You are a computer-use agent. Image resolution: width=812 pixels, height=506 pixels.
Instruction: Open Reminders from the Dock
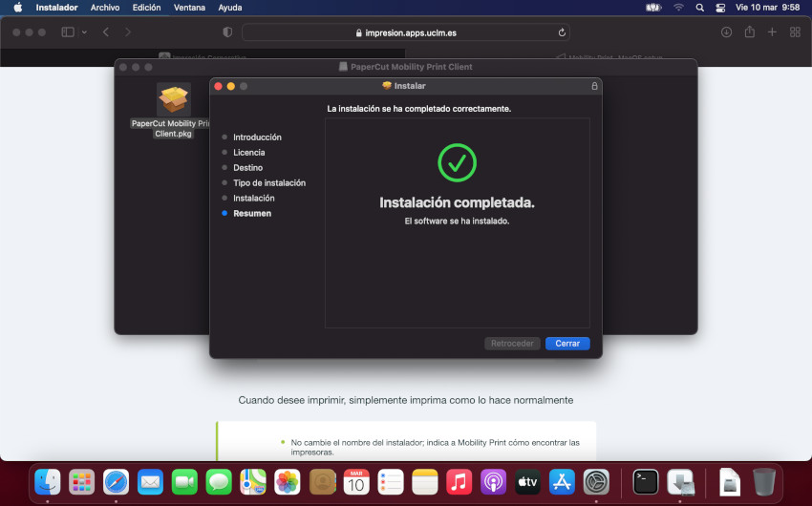click(391, 482)
